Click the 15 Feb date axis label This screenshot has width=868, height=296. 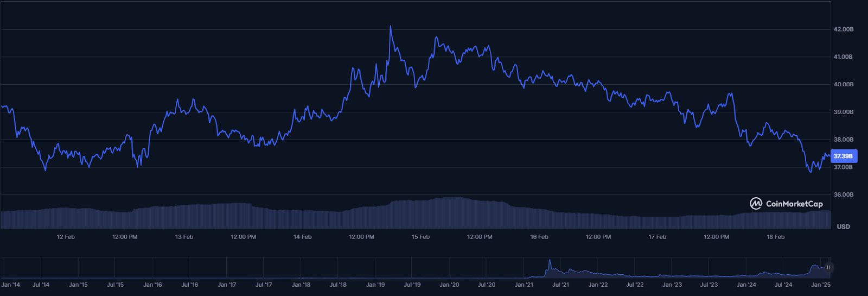coord(420,237)
